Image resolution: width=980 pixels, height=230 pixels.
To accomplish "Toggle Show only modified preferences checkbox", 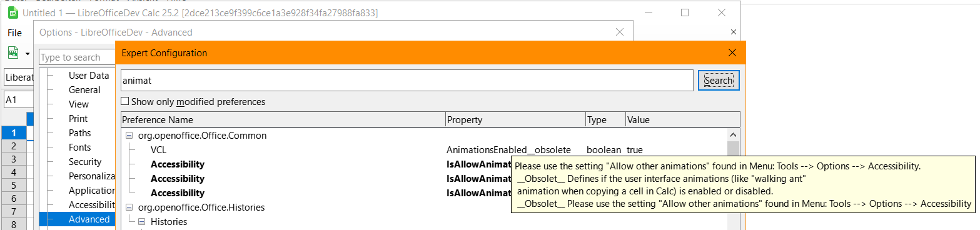I will [125, 101].
